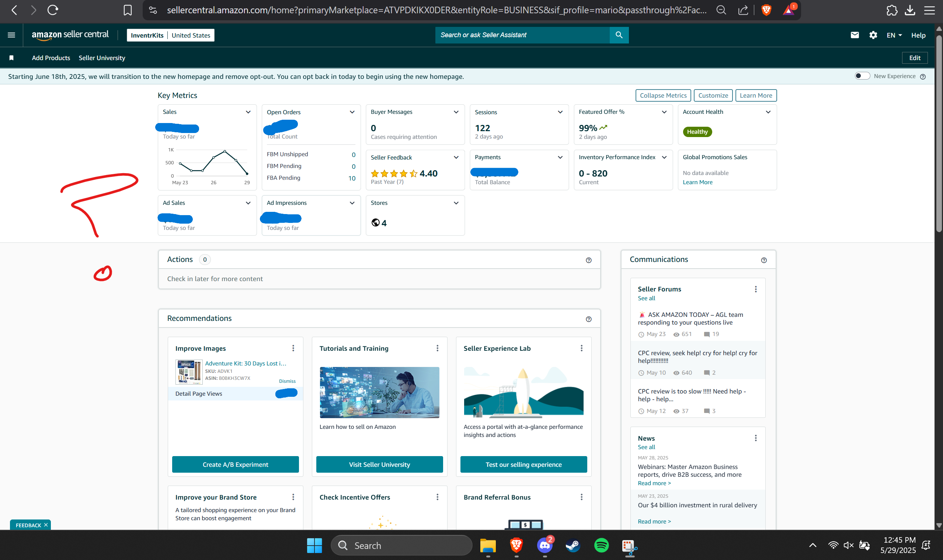Expand the Ad Sales dropdown
Viewport: 943px width, 560px height.
click(x=248, y=203)
